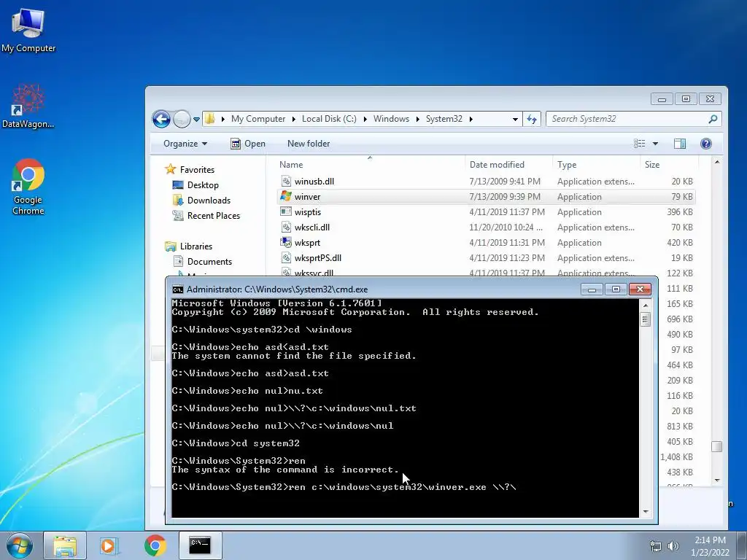This screenshot has width=747, height=560.
Task: Open Windows Media Player from taskbar
Action: pyautogui.click(x=109, y=545)
